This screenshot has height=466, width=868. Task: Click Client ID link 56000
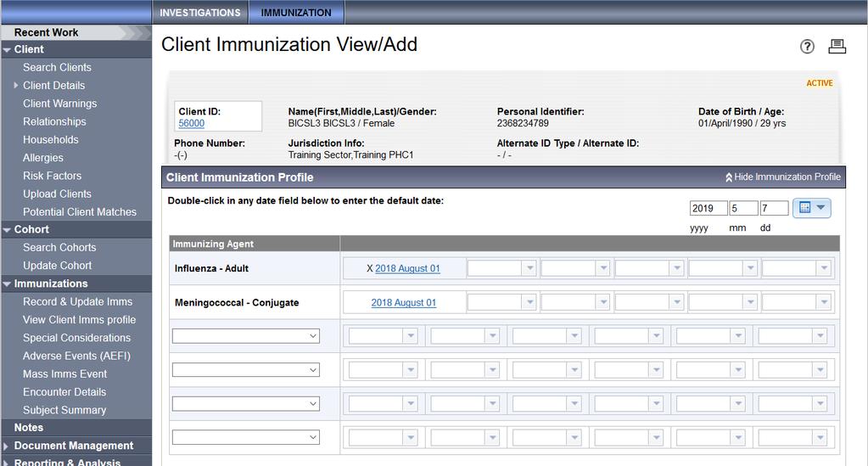click(x=192, y=123)
